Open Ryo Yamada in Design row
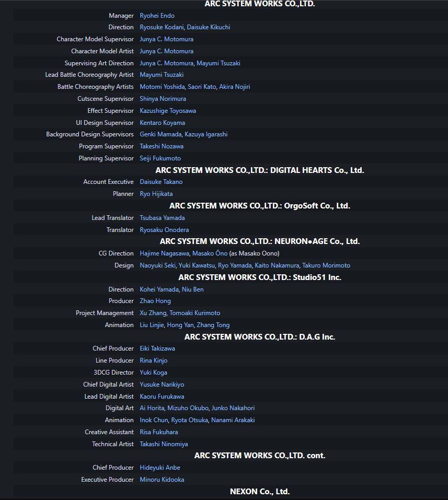Image resolution: width=448 pixels, height=500 pixels. (x=235, y=265)
